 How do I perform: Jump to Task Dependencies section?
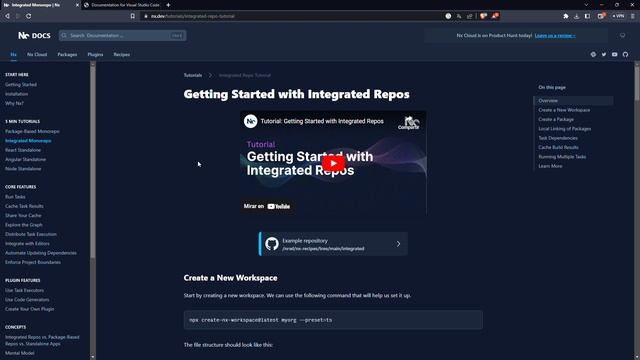tap(558, 138)
